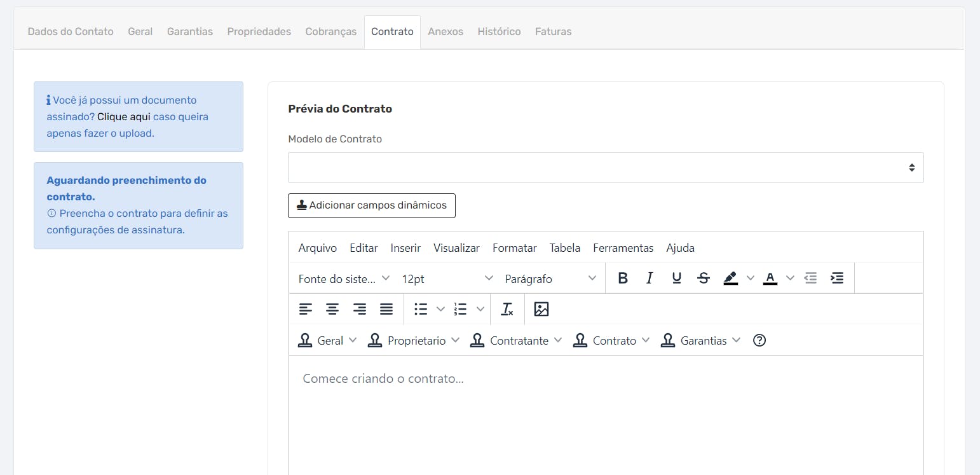The width and height of the screenshot is (980, 475).
Task: Switch to the Dados do Contato tab
Action: [x=71, y=32]
